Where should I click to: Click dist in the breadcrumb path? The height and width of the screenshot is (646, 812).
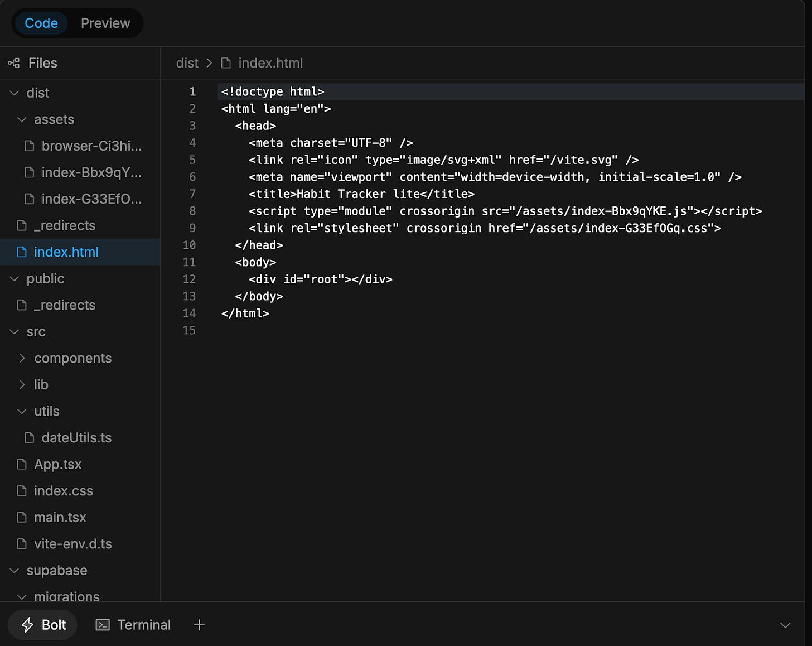coord(187,63)
